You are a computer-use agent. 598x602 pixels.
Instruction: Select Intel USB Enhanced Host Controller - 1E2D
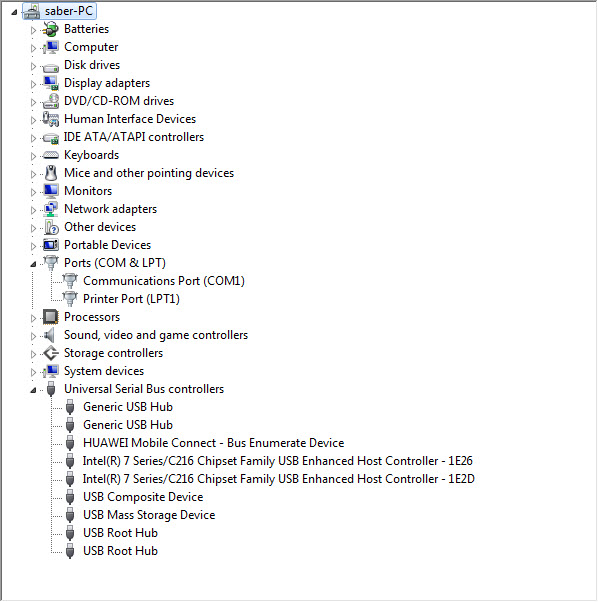pyautogui.click(x=279, y=479)
